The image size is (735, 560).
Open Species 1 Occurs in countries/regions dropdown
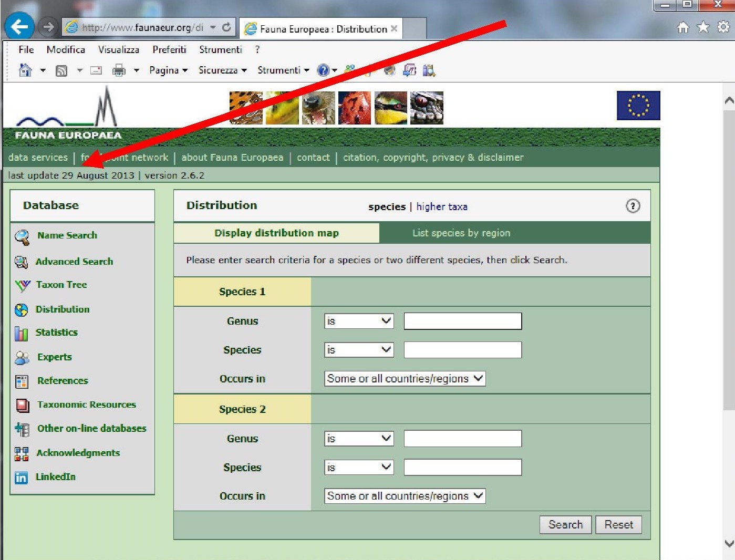405,379
